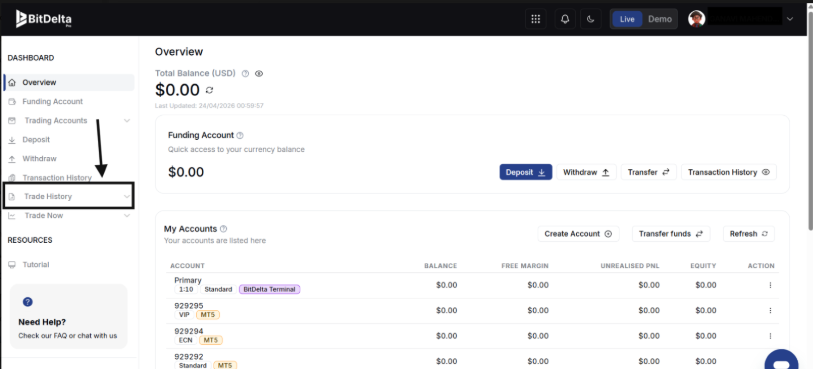Screen dimensions: 813x369
Task: Click the blue Deposit button
Action: [526, 172]
